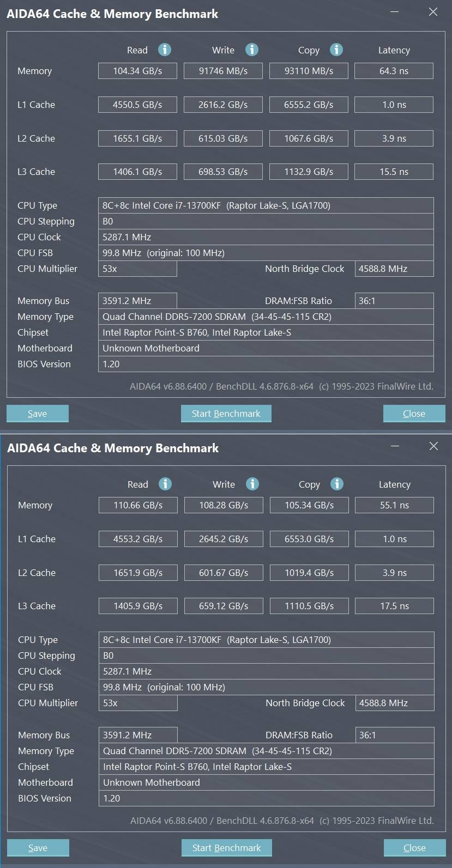Viewport: 452px width, 868px height.
Task: Select the memory copy field showing 105.34 GB/s
Action: [309, 505]
